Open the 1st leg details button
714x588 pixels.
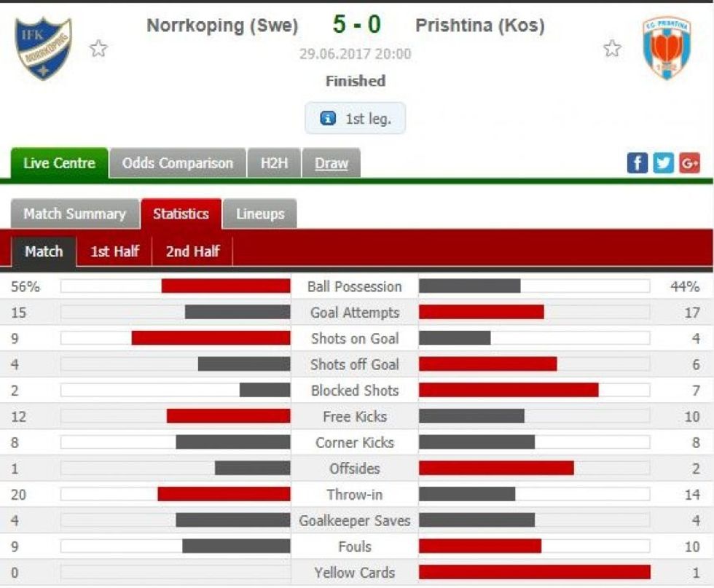coord(355,119)
